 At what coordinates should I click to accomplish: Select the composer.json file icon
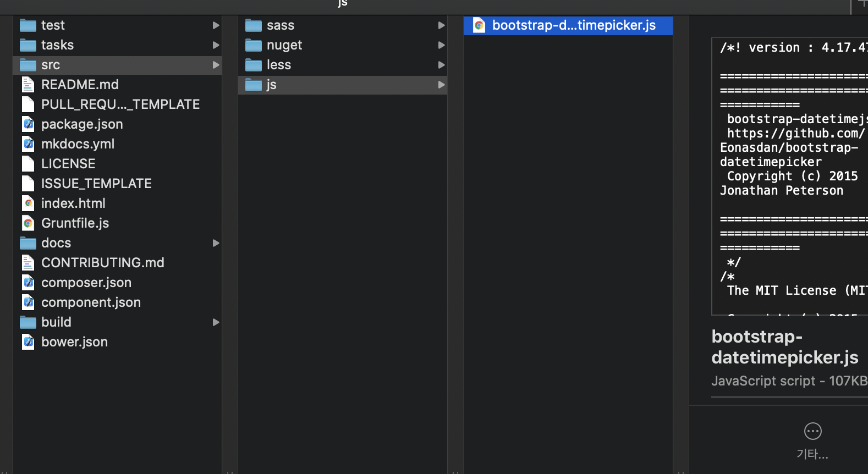point(28,283)
